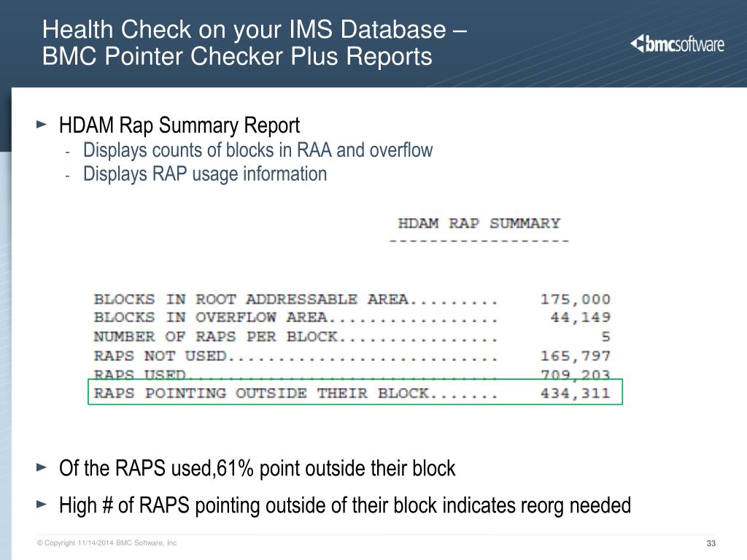Viewport: 747px width, 560px height.
Task: Select the value 175,000
Action: tap(575, 300)
